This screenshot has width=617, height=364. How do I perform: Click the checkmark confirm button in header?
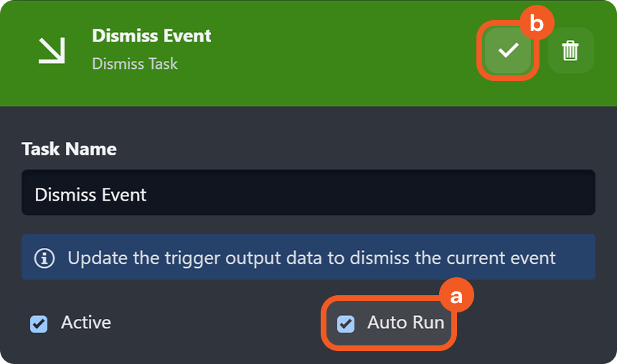tap(508, 50)
